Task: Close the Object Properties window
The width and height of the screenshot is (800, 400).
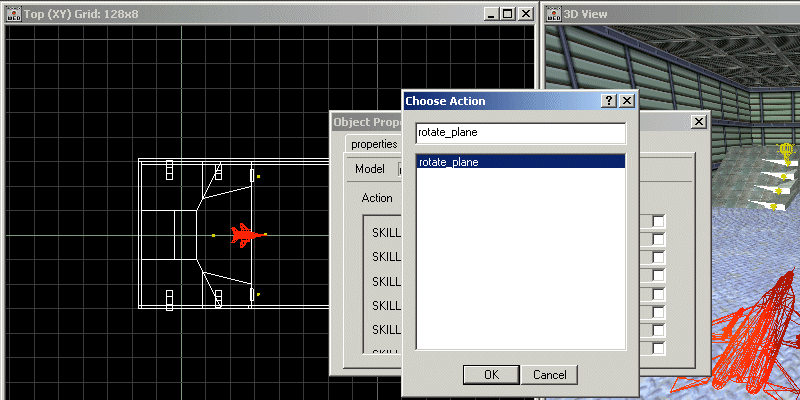Action: pyautogui.click(x=698, y=121)
